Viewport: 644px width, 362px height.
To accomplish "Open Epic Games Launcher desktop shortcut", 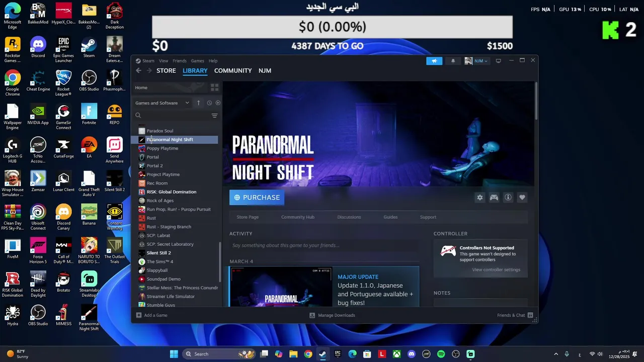I will (x=63, y=50).
